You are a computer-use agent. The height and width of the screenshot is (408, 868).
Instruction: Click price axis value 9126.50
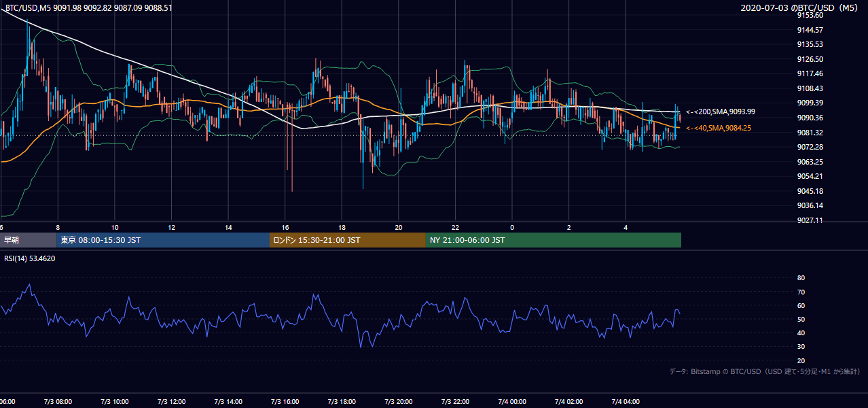coord(810,59)
